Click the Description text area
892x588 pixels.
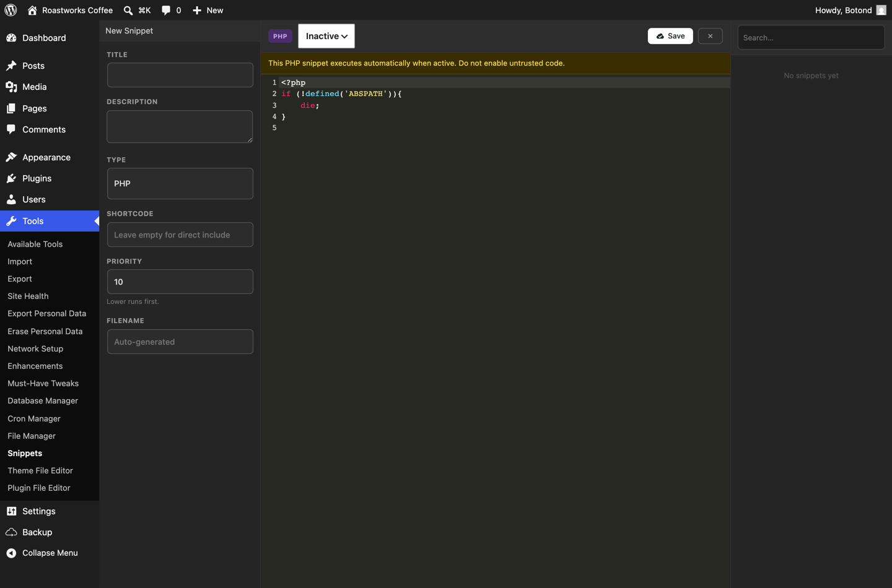click(x=180, y=126)
